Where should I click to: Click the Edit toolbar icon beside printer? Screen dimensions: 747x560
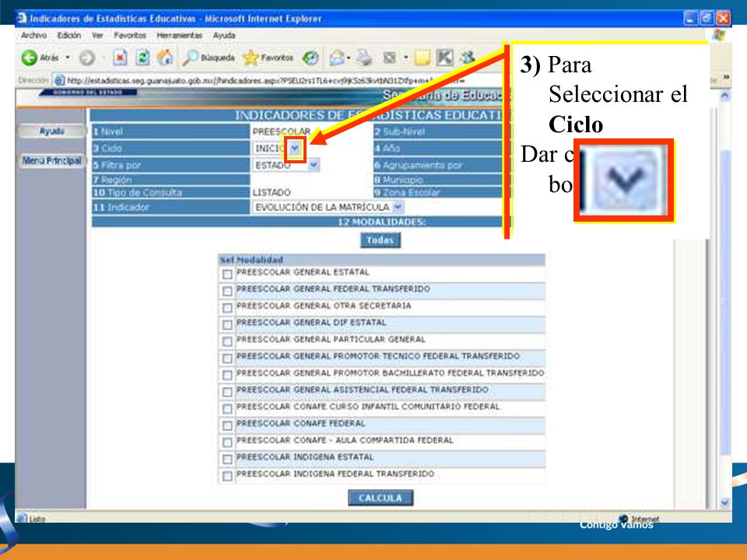coord(390,58)
